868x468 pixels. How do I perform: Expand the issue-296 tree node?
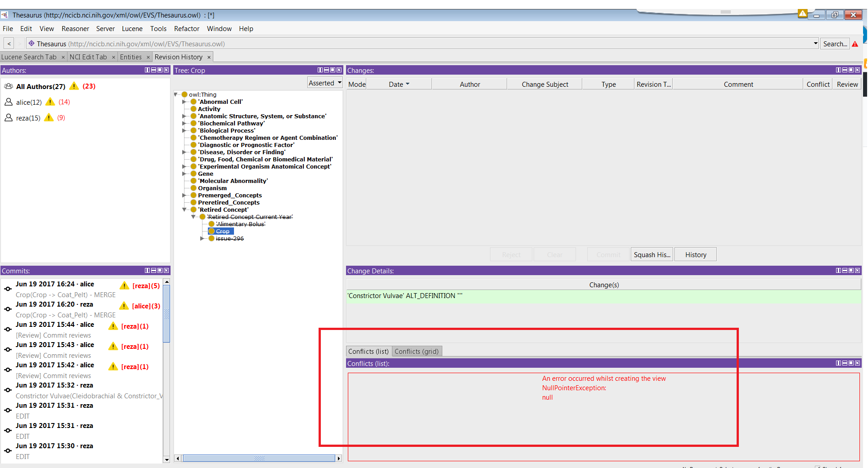click(x=202, y=239)
